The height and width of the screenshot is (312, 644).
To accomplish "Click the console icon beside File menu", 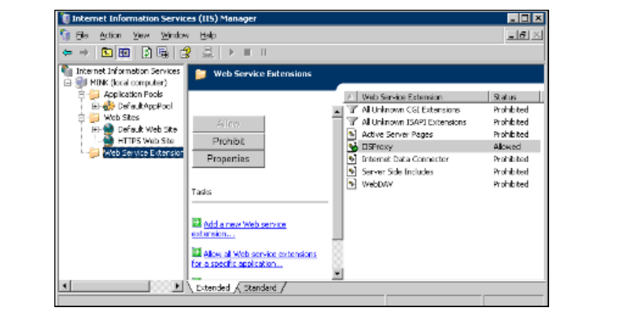I will click(66, 36).
